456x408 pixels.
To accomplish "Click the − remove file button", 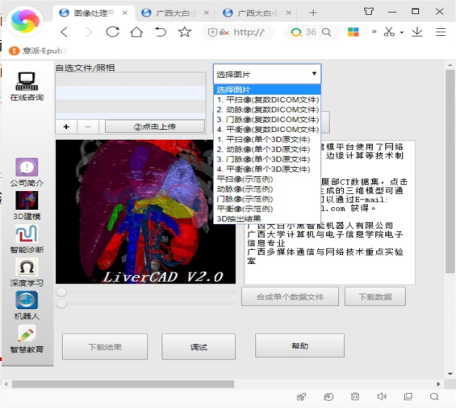I will [x=88, y=127].
